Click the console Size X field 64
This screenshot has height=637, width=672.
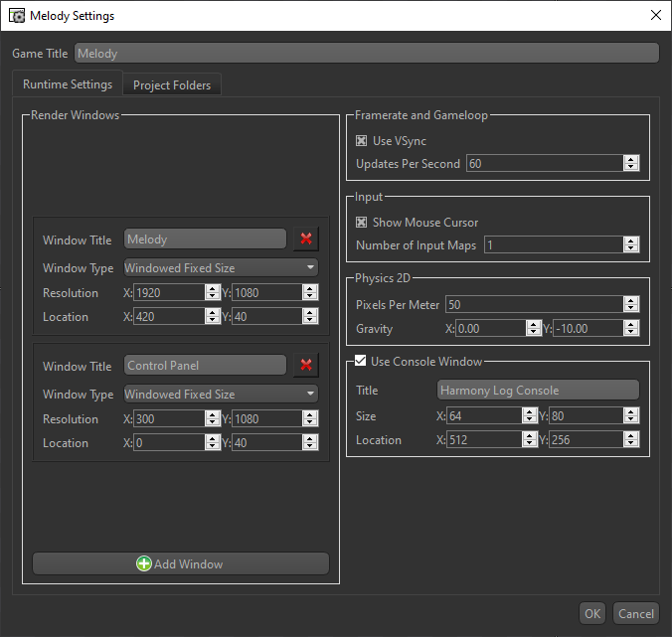484,415
